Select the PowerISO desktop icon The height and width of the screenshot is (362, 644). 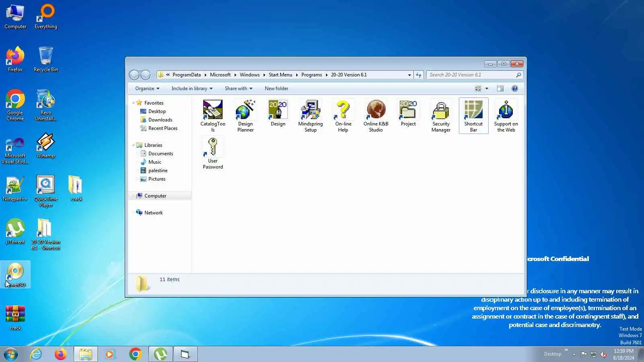(15, 275)
